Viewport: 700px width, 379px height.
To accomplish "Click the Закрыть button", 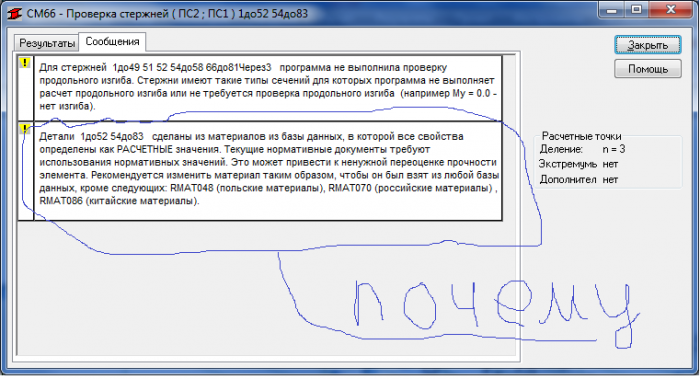I will tap(647, 45).
